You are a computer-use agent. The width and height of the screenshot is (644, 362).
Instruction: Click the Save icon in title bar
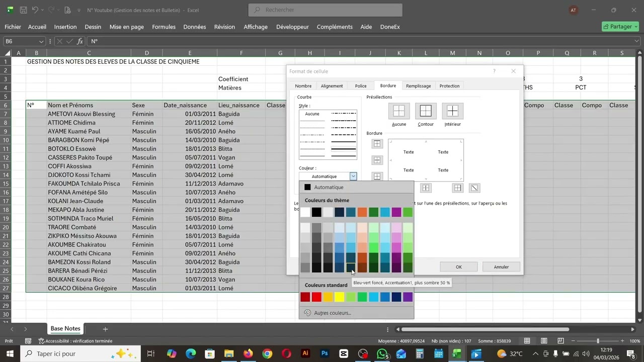[x=23, y=10]
